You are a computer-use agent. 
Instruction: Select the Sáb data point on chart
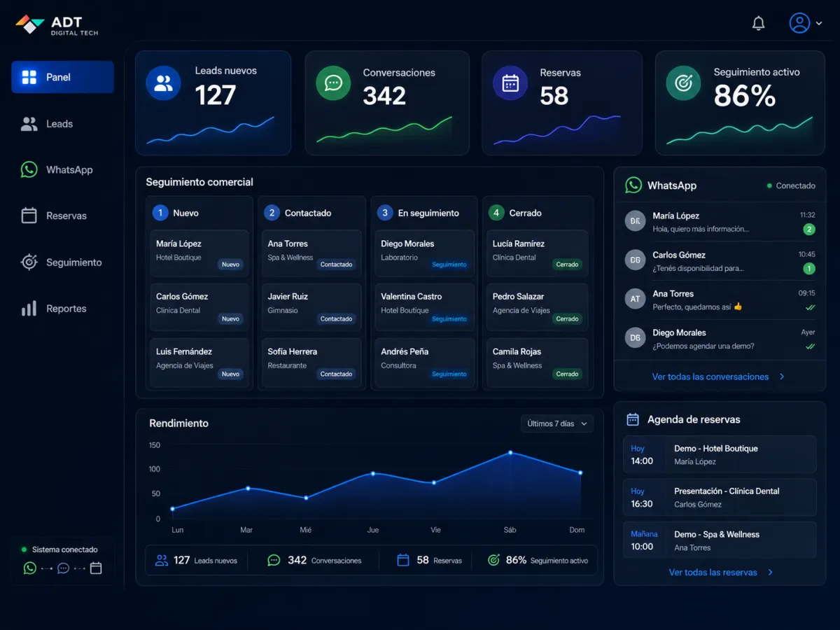click(x=510, y=453)
